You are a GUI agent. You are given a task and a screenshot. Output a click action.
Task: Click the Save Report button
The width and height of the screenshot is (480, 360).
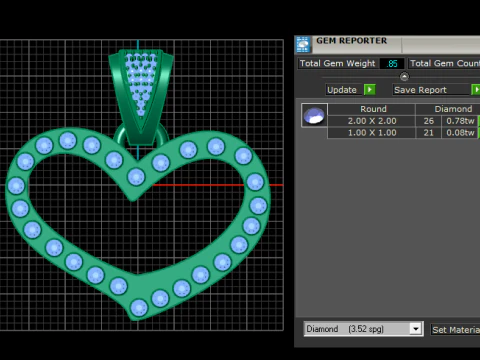[431, 90]
